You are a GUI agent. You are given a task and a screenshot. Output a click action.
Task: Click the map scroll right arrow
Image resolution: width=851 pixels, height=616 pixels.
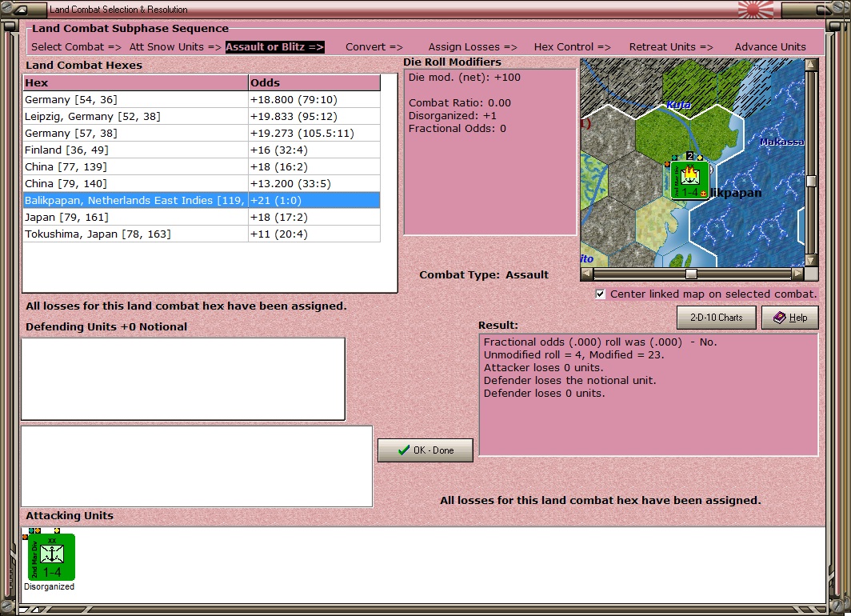point(797,274)
